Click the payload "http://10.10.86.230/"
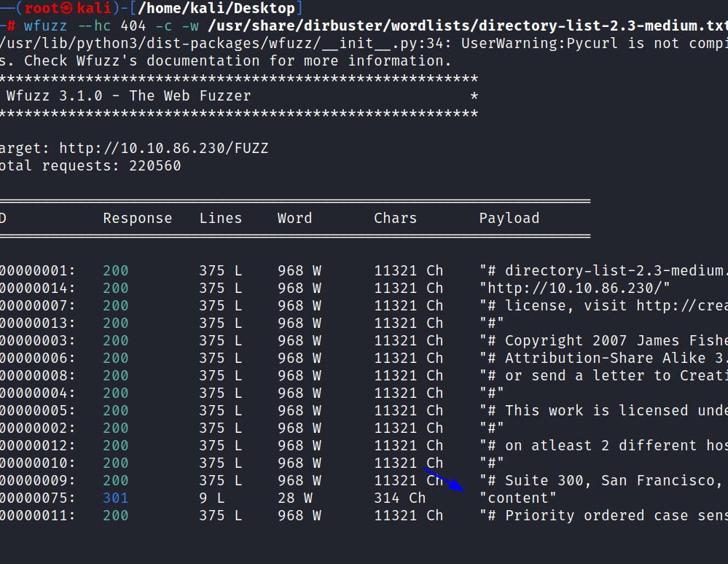This screenshot has height=564, width=728. pyautogui.click(x=575, y=289)
